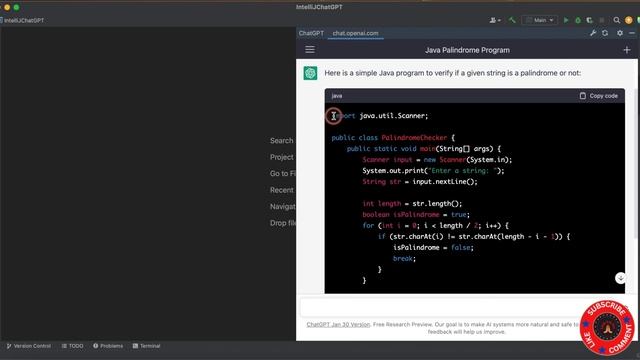640x360 pixels.
Task: Open the Terminal tool window
Action: (146, 346)
